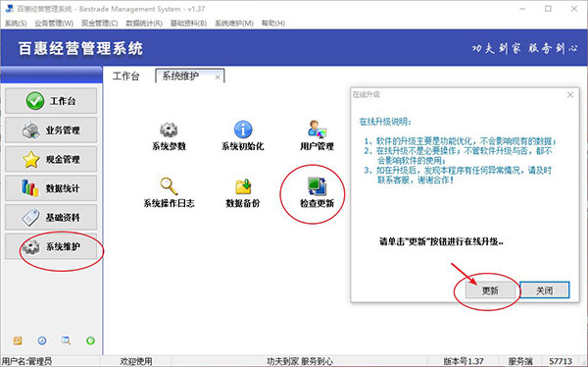Switch to the 工作台 tab

click(x=126, y=77)
